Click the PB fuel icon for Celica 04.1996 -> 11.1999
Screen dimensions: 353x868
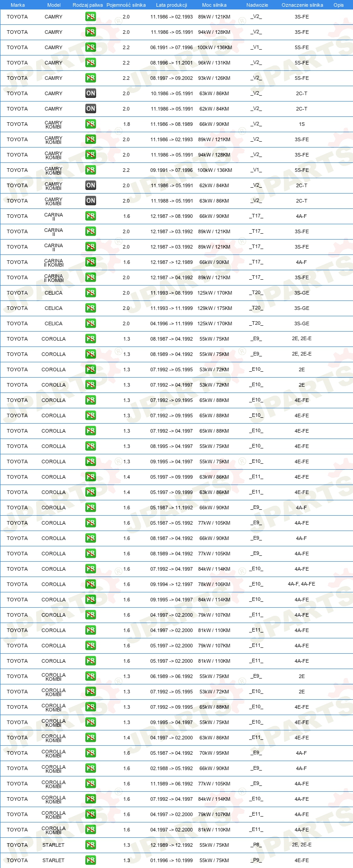91,323
